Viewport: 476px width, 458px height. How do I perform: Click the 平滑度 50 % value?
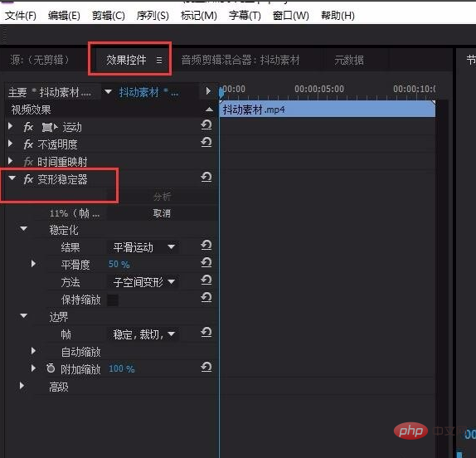(x=119, y=264)
